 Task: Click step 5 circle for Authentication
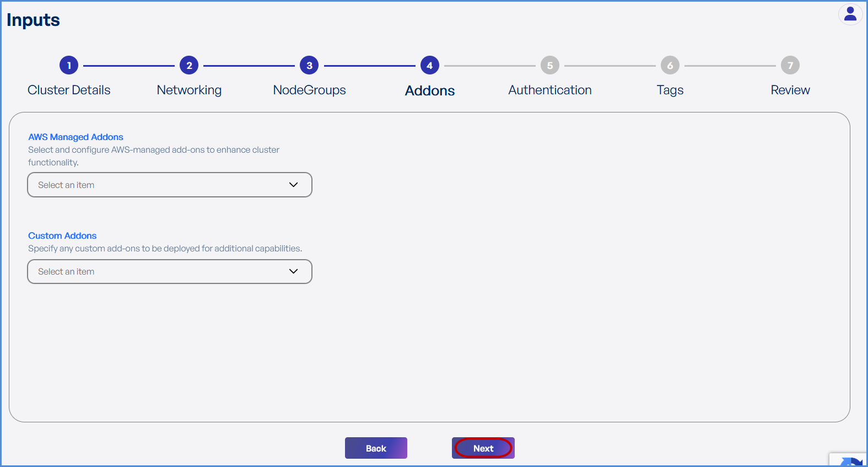click(x=549, y=66)
